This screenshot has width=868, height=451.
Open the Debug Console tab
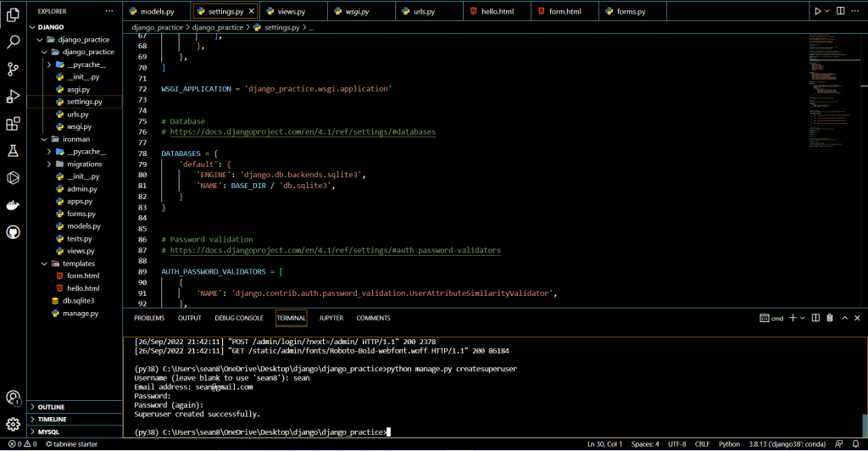pyautogui.click(x=238, y=318)
